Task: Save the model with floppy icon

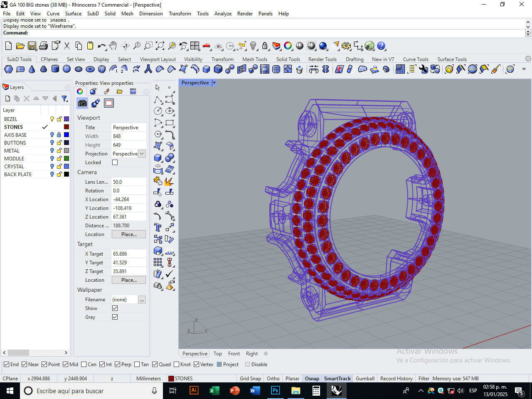Action: coord(32,46)
